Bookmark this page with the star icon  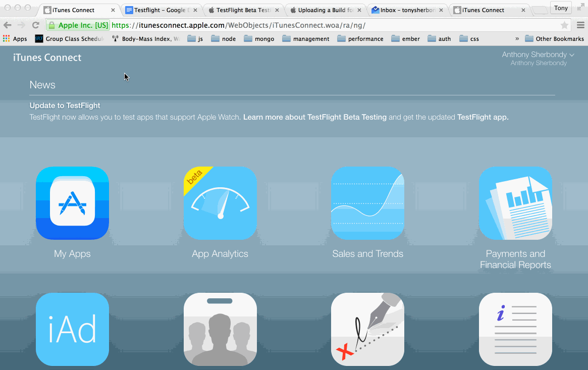pos(564,25)
